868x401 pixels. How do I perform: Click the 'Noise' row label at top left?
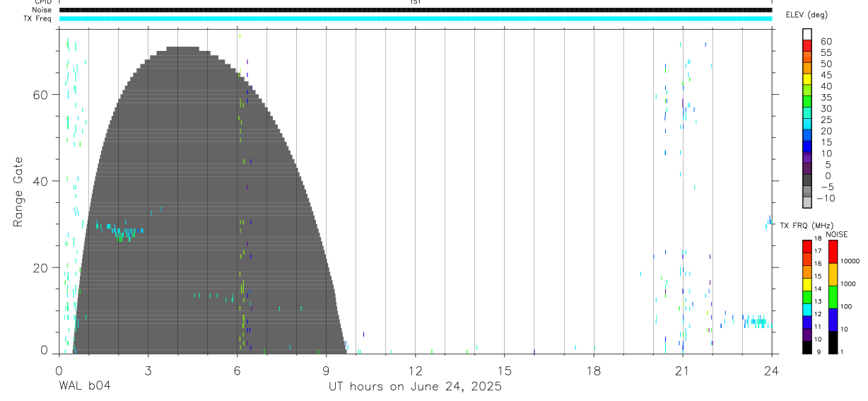42,10
